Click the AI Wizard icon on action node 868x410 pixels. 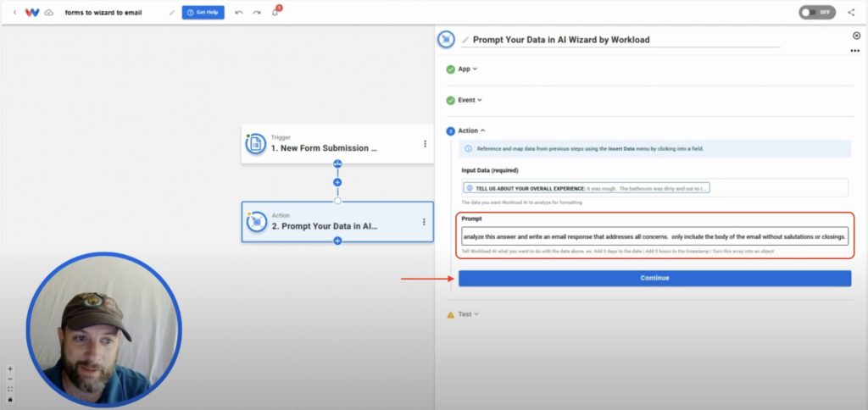click(256, 222)
